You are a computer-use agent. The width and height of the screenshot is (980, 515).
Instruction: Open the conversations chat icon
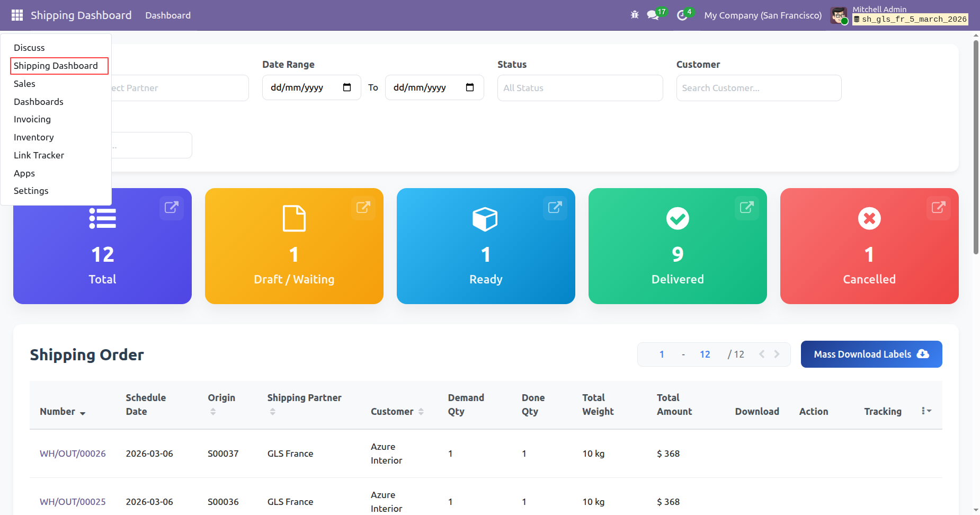click(653, 15)
